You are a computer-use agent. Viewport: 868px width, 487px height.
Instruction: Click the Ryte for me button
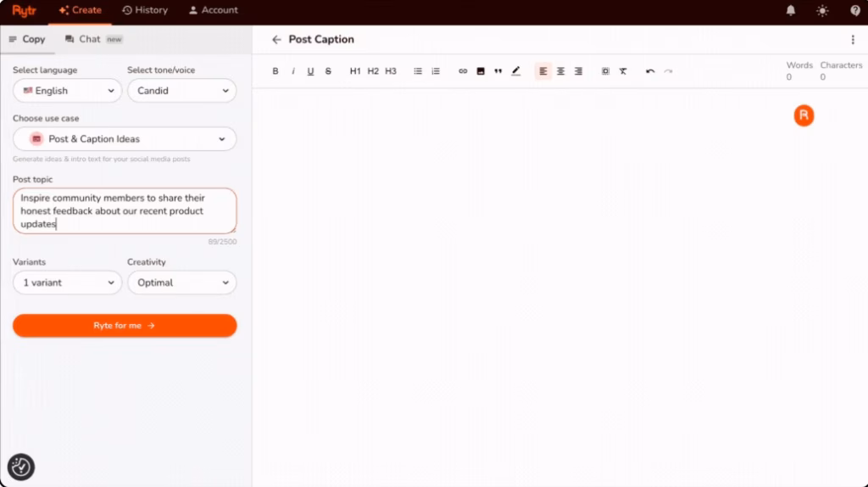(125, 326)
